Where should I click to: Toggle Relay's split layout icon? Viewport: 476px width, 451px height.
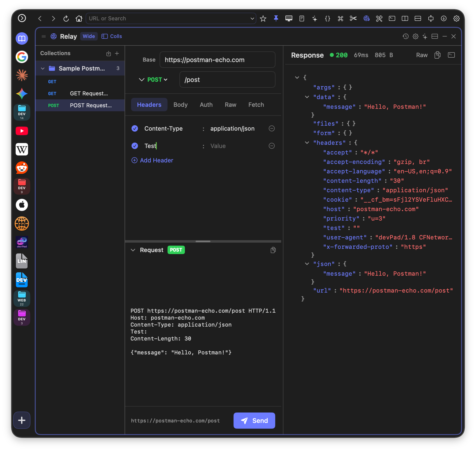point(435,37)
